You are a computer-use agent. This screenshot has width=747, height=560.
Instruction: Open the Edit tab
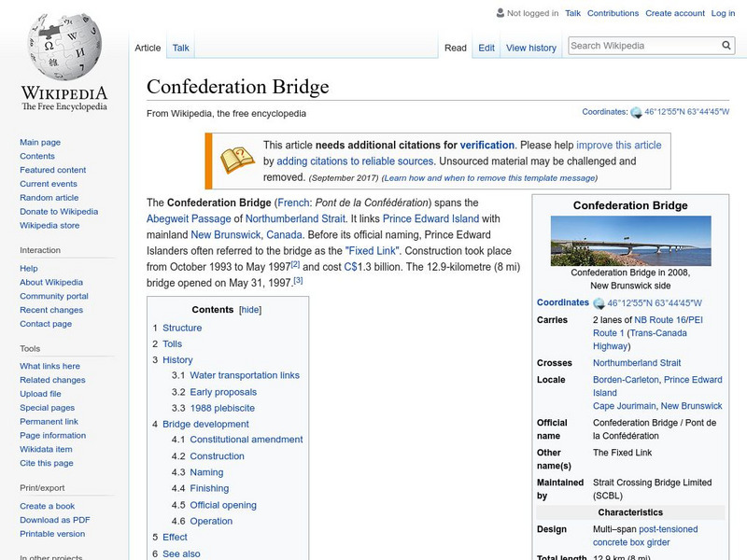coord(486,47)
